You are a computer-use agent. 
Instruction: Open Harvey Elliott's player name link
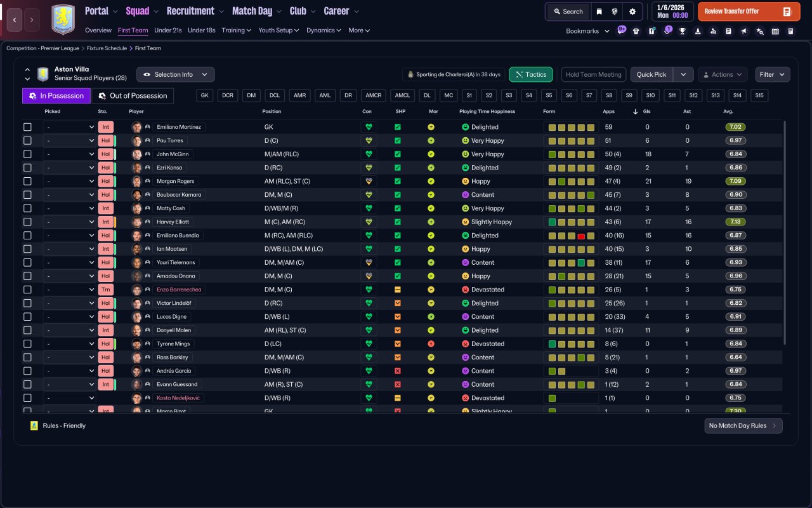[173, 222]
